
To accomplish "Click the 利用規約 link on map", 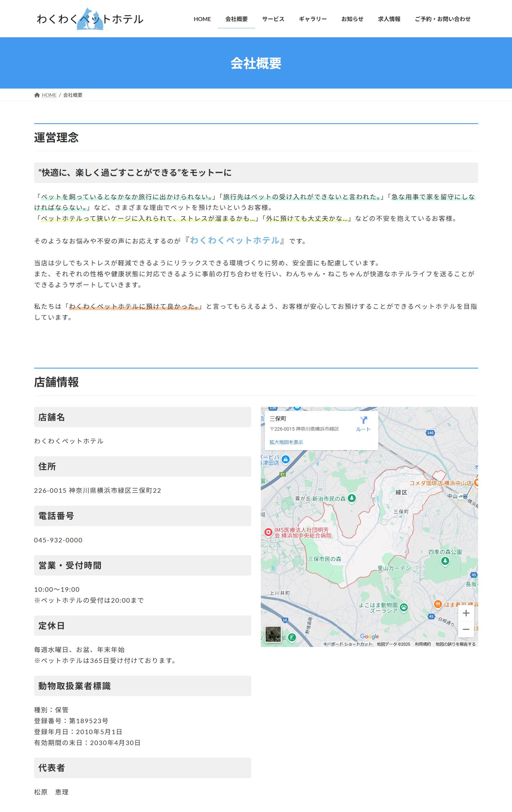I will click(x=423, y=644).
